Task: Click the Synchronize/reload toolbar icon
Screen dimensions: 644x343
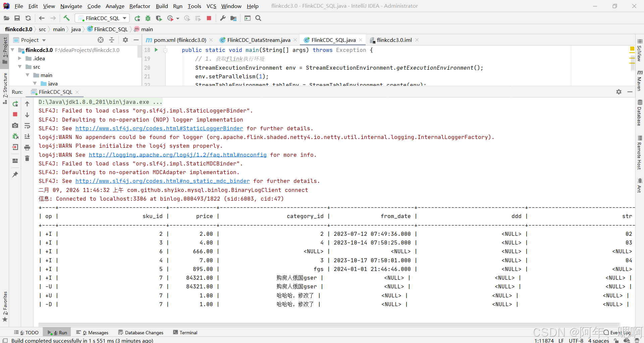Action: coord(28,18)
